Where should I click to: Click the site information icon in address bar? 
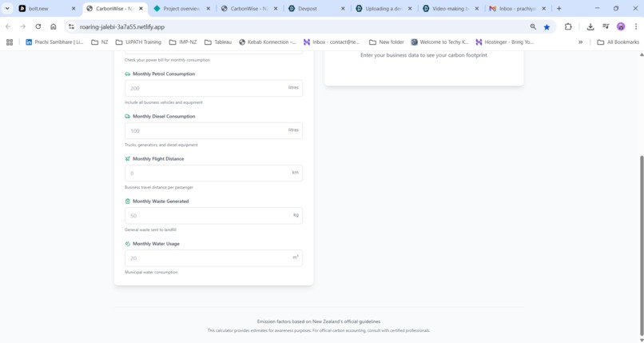(71, 26)
